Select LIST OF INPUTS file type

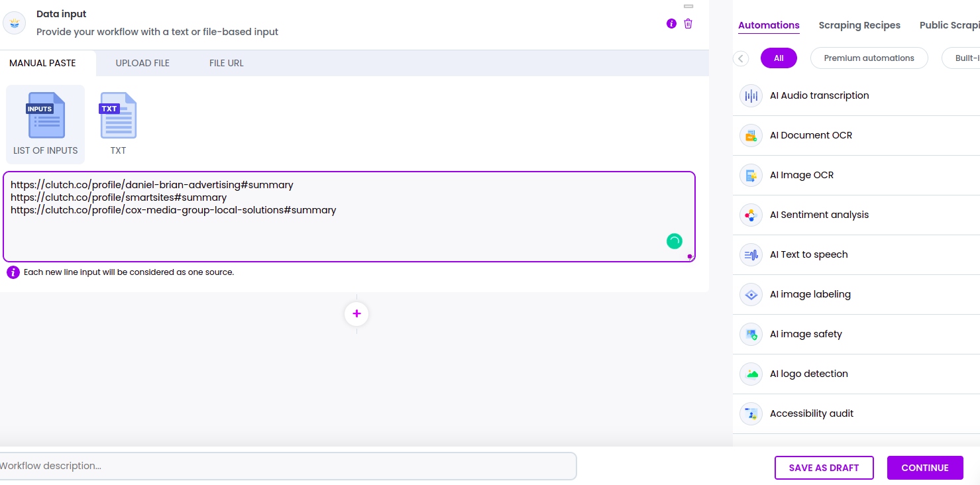coord(46,125)
